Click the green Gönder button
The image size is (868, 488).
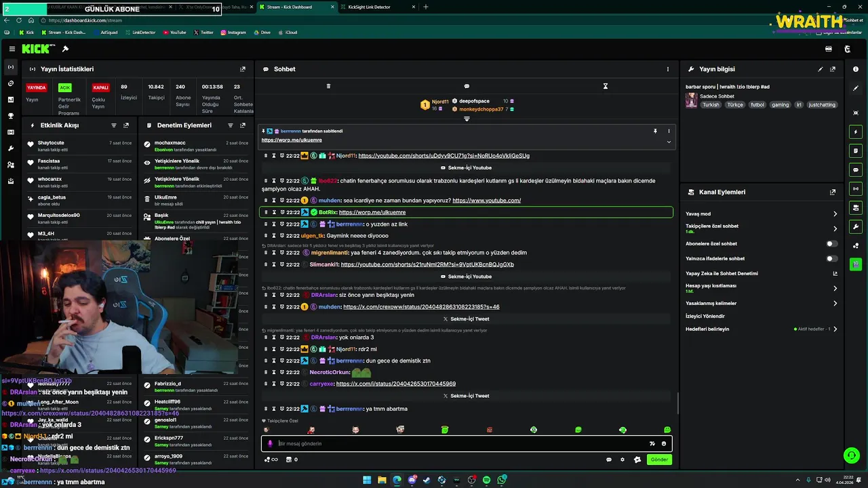[x=659, y=460]
